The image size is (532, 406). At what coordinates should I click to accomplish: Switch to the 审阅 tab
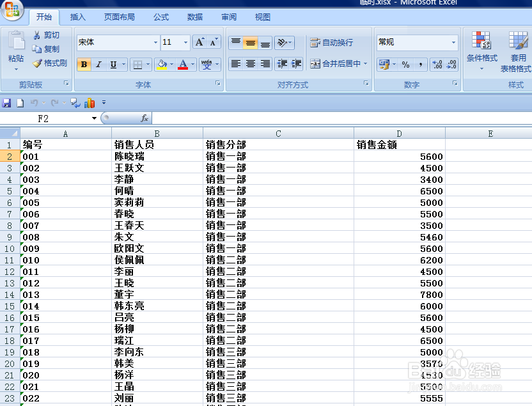pyautogui.click(x=229, y=17)
